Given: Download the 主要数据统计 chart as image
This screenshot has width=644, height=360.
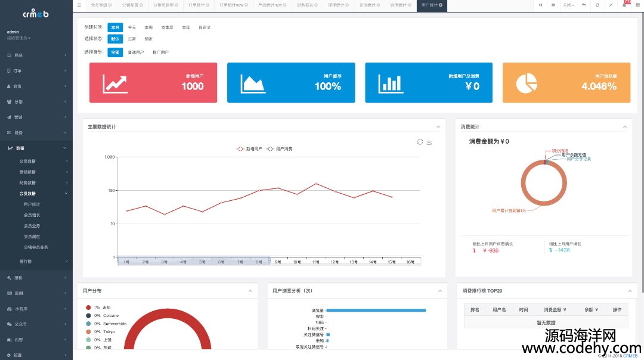Looking at the screenshot, I should [429, 142].
